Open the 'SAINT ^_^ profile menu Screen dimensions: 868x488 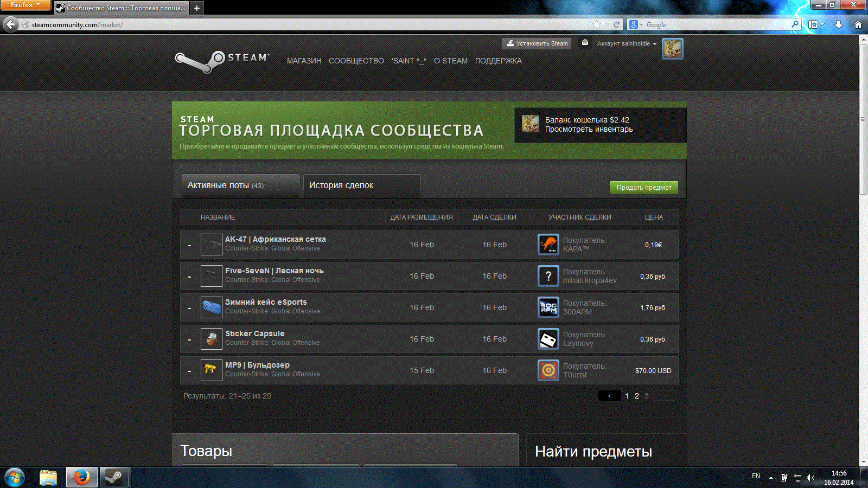pos(409,61)
